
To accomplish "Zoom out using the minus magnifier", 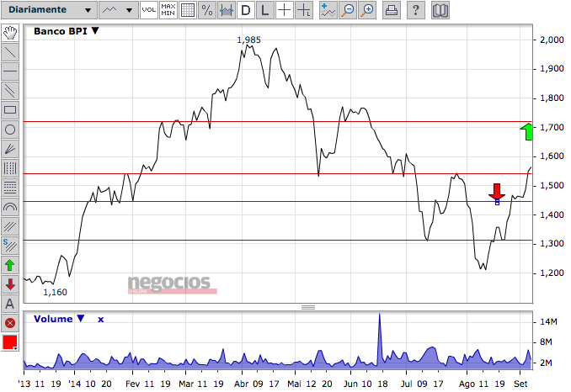I will click(x=348, y=10).
